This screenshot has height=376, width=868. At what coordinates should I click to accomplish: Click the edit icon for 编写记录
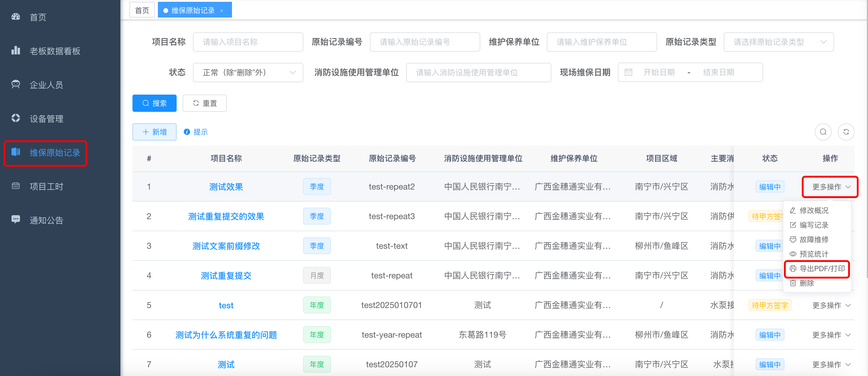click(793, 225)
